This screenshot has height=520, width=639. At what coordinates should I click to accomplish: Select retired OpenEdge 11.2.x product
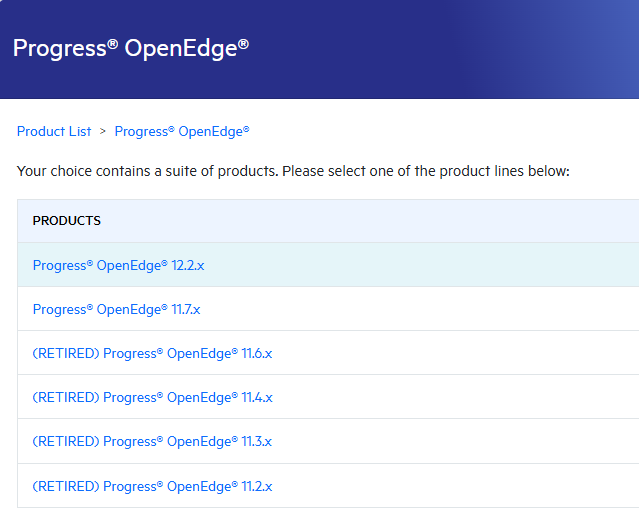(152, 486)
